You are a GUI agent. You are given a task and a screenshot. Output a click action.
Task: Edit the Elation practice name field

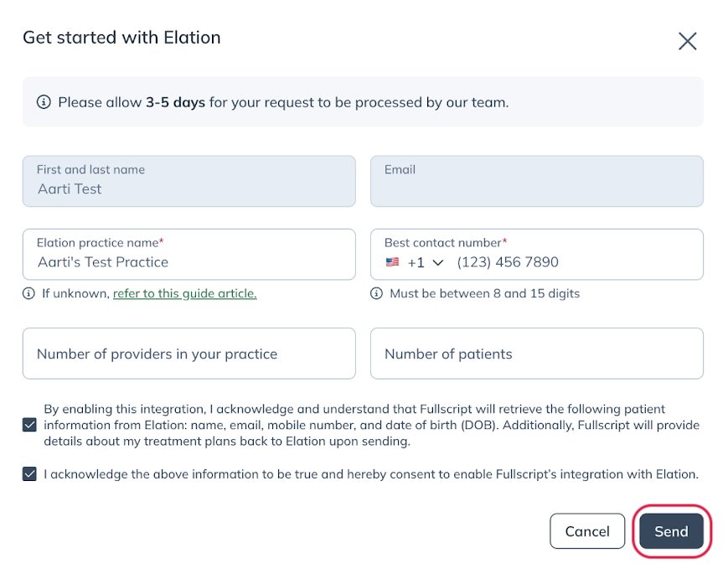[189, 254]
